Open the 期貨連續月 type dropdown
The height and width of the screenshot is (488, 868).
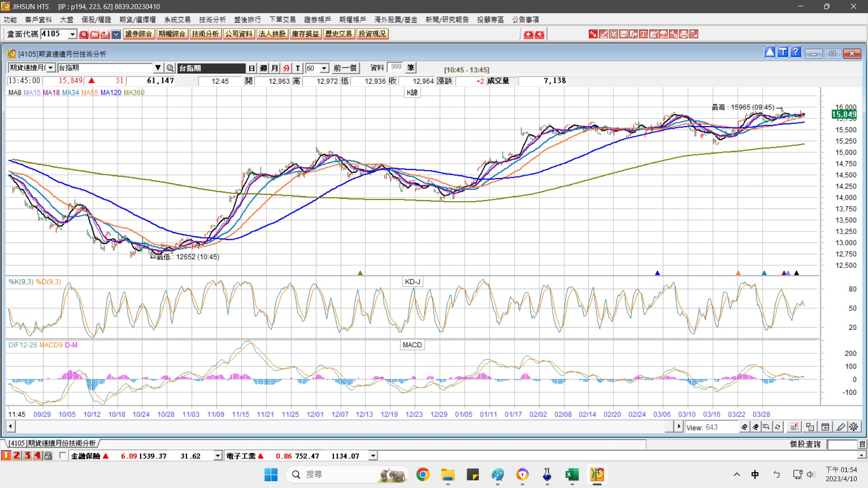click(x=51, y=68)
